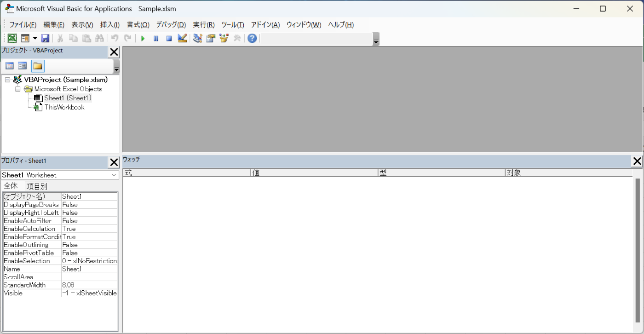Close the Project - VBAProject panel
Viewport: 644px width, 334px height.
(114, 52)
